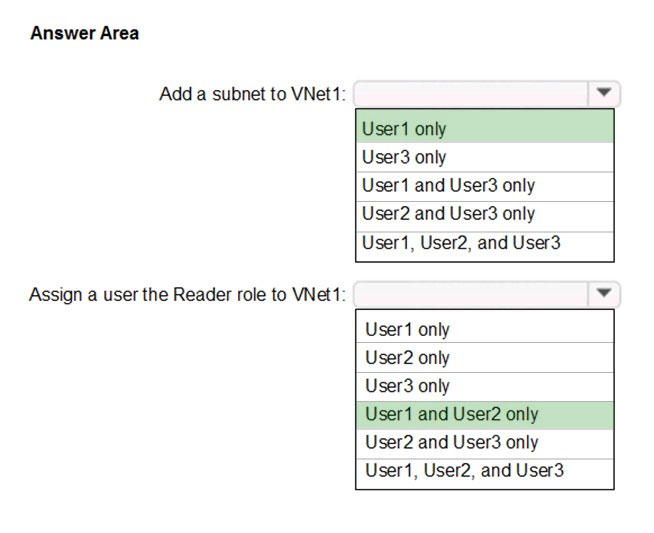654x533 pixels.
Task: Click the Assign a user the Reader role label
Action: [187, 295]
